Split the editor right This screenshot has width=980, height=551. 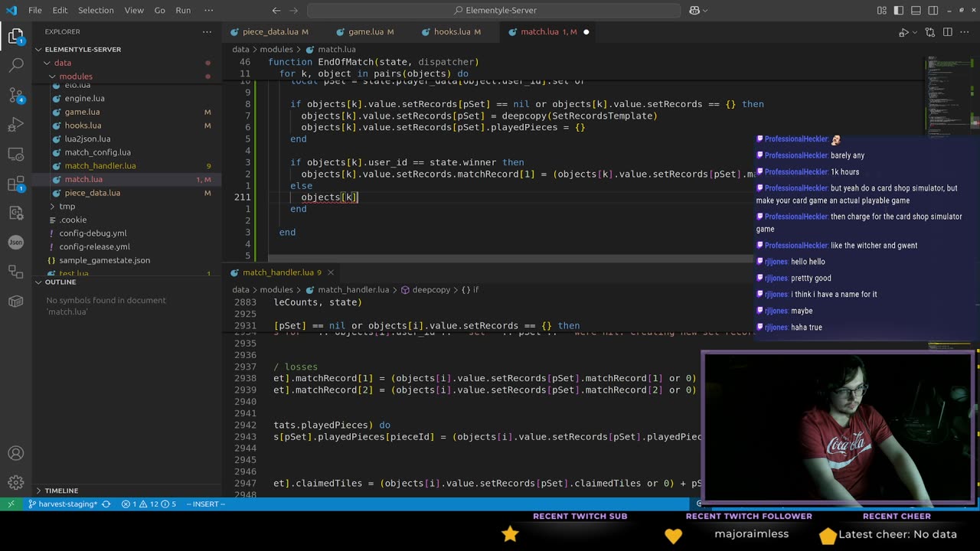[948, 32]
